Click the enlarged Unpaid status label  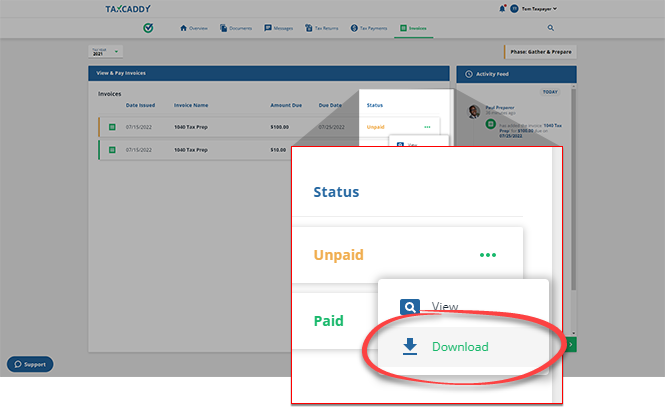tap(338, 255)
